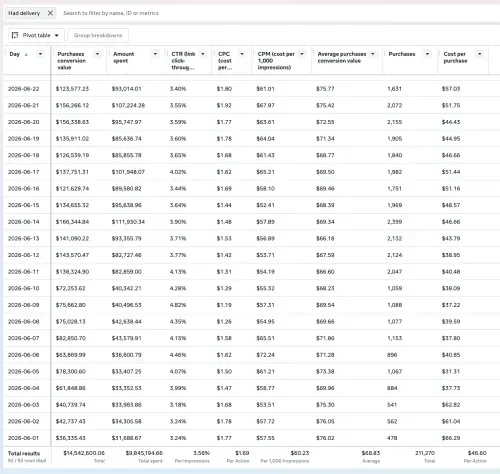
Task: Click the Pivot table icon
Action: 15,35
